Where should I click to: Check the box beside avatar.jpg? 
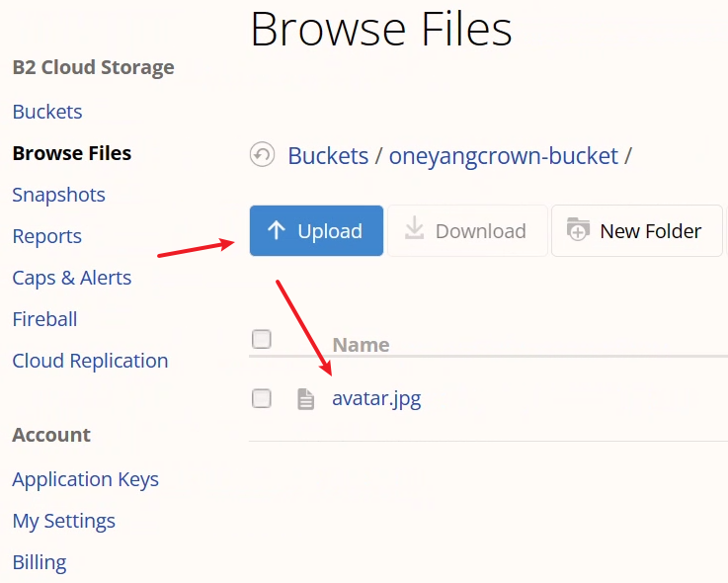tap(262, 399)
